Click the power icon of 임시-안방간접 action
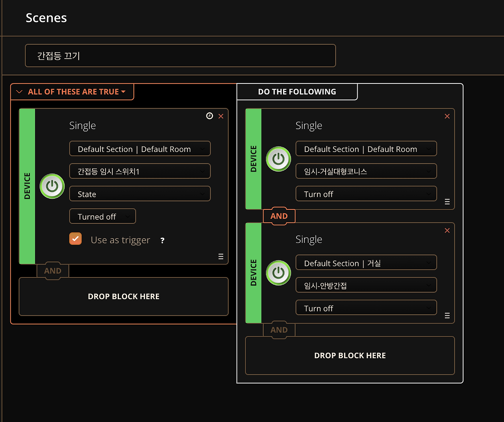The image size is (504, 422). [x=278, y=273]
